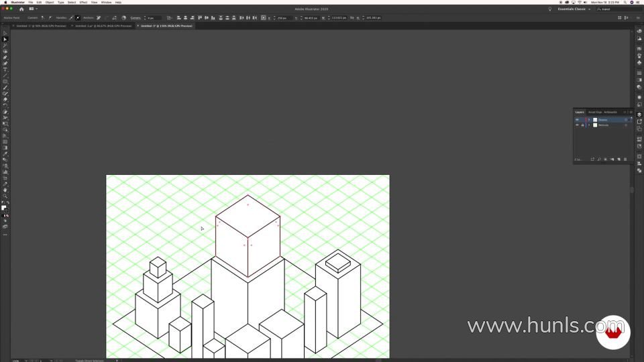Toggle Constrain Width and Height link
The image size is (644, 362).
(x=352, y=18)
